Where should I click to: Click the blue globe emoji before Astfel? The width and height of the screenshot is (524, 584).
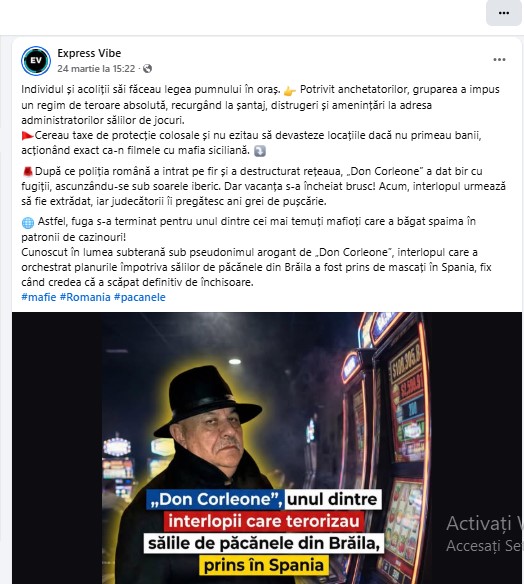(x=28, y=222)
